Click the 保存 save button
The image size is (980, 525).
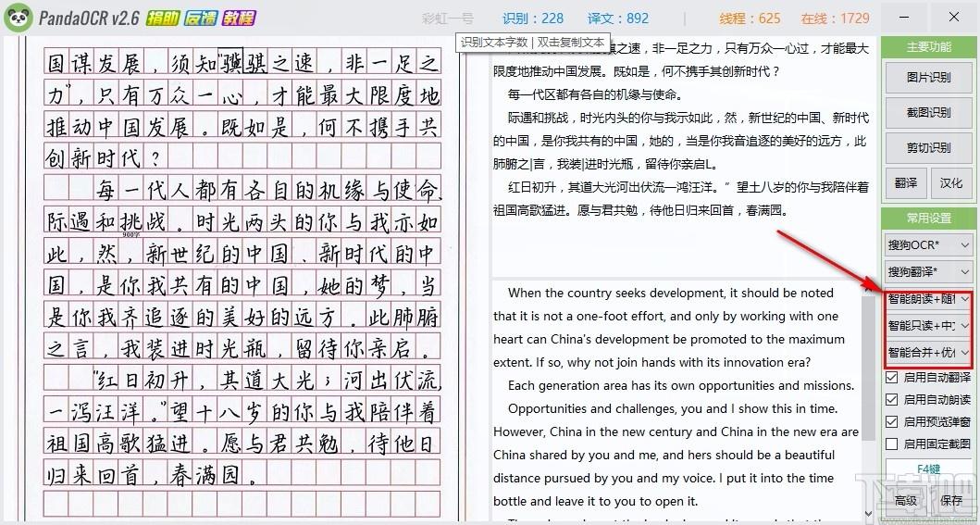951,500
